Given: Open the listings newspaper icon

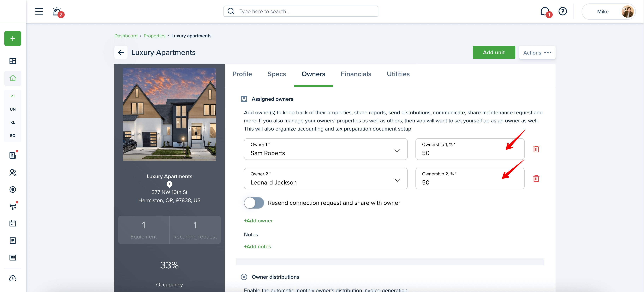Looking at the screenshot, I should pos(13,155).
